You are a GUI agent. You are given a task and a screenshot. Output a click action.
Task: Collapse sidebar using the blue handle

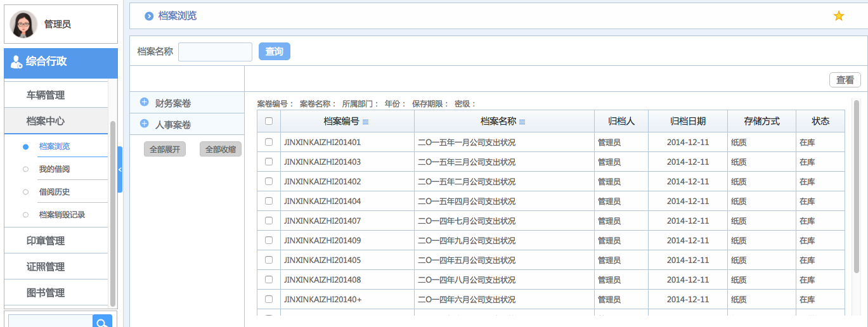click(120, 169)
